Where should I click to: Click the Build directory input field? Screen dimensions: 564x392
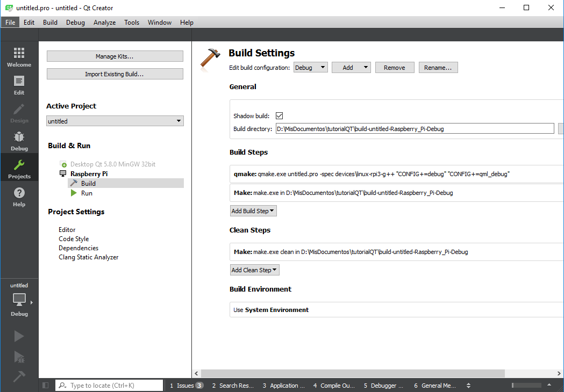pos(415,129)
